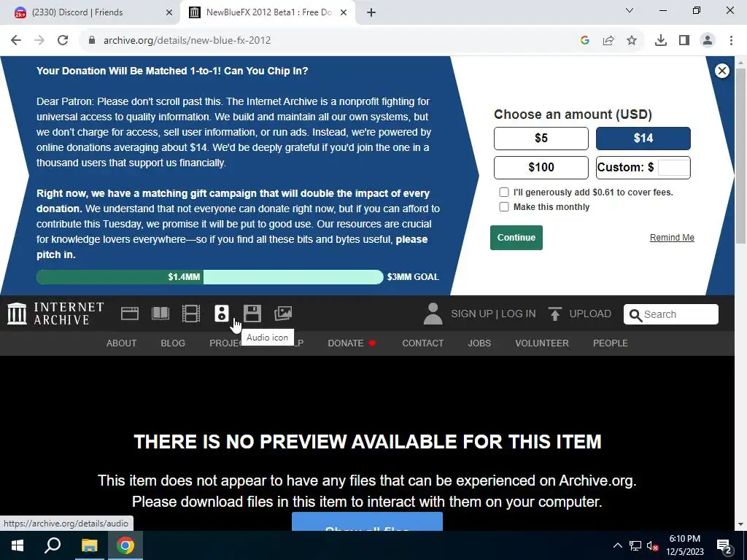This screenshot has height=560, width=747.
Task: Open the DONATE menu item
Action: pos(352,343)
